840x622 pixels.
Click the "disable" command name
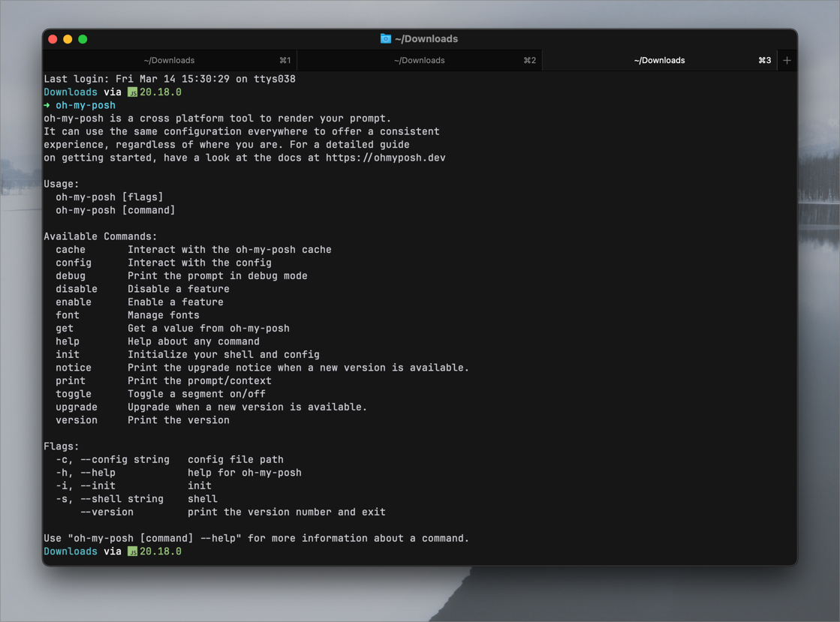click(x=77, y=289)
